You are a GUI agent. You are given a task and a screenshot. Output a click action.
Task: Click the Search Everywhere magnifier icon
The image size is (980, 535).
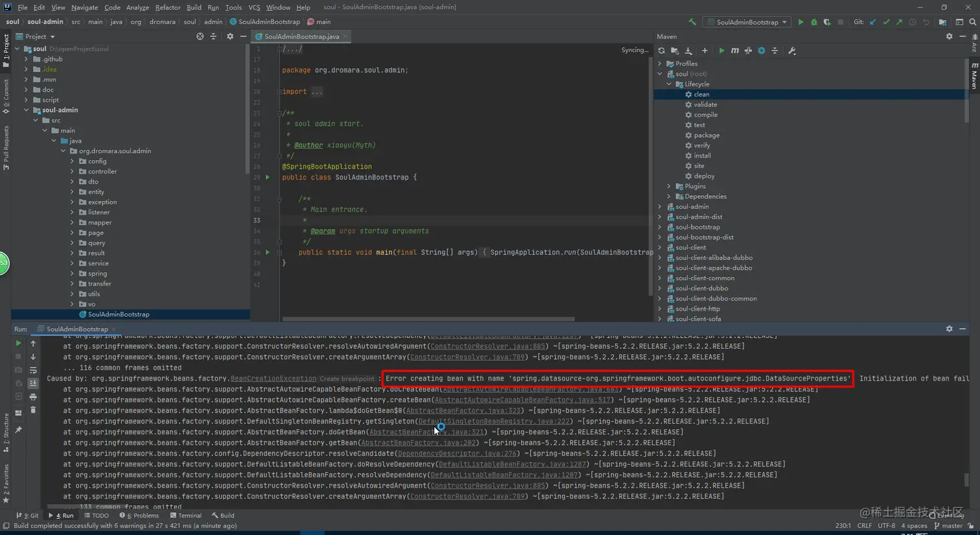coord(972,22)
